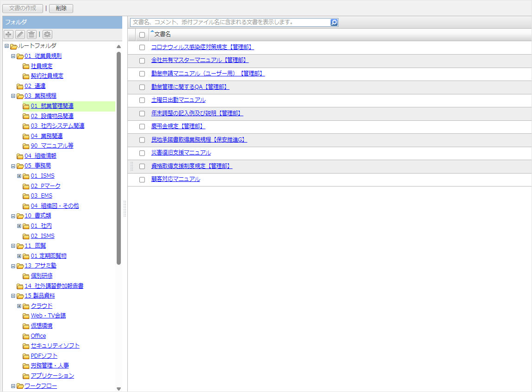This screenshot has height=392, width=532.
Task: Click the document search input field
Action: tap(230, 22)
